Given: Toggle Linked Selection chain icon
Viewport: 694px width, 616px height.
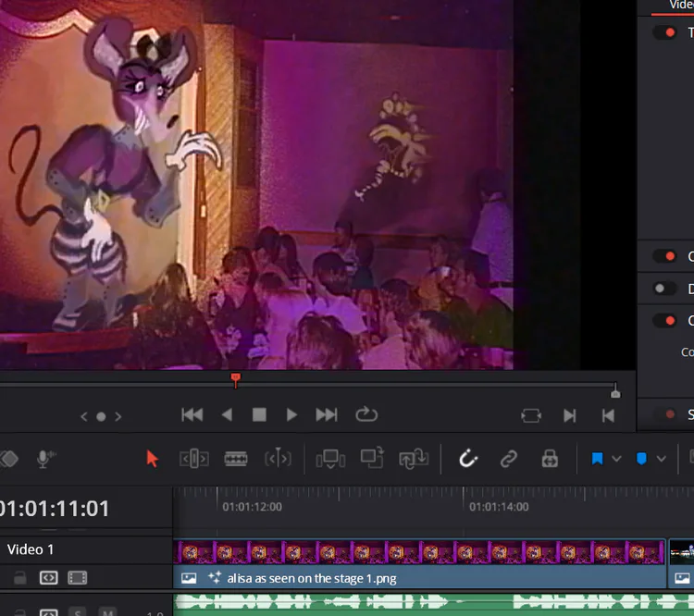Looking at the screenshot, I should [509, 459].
